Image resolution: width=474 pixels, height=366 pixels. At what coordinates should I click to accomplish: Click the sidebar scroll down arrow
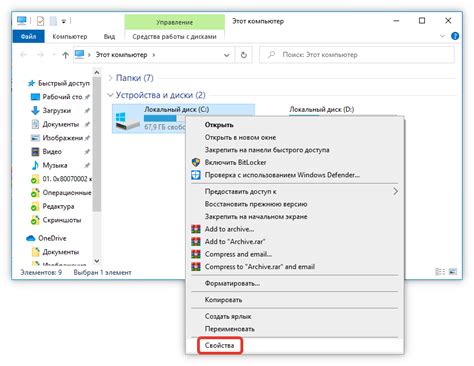click(97, 261)
